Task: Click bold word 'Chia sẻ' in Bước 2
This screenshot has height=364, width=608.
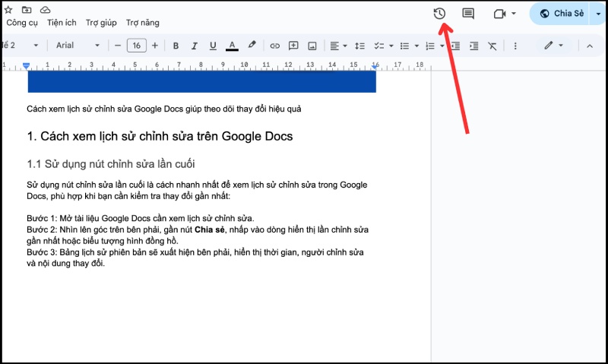Action: click(x=210, y=229)
